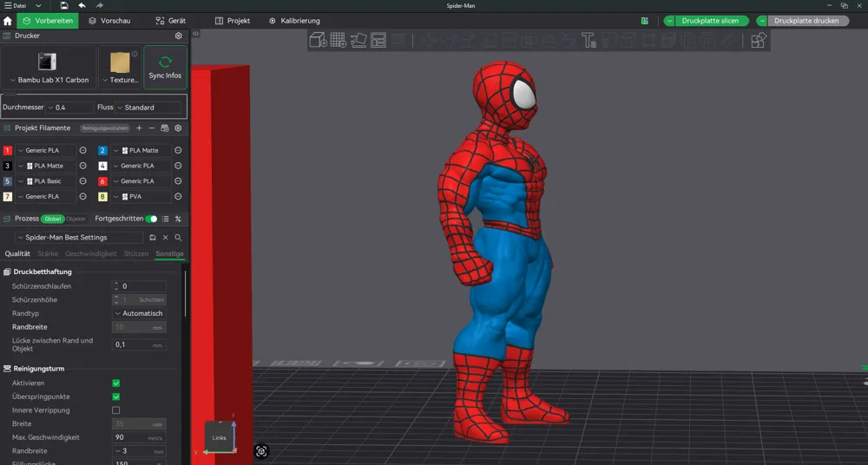Open the Projekt tab
The height and width of the screenshot is (465, 868).
point(233,21)
